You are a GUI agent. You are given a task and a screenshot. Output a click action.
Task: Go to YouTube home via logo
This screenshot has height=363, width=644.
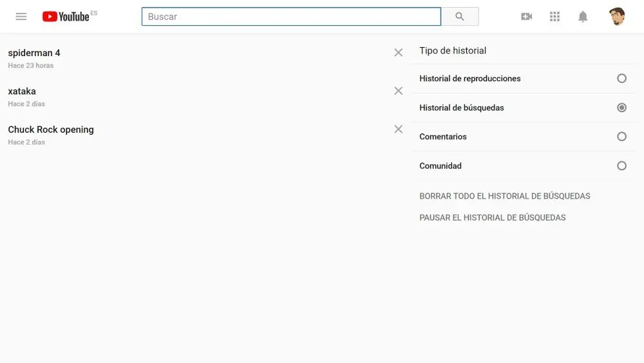(x=66, y=17)
